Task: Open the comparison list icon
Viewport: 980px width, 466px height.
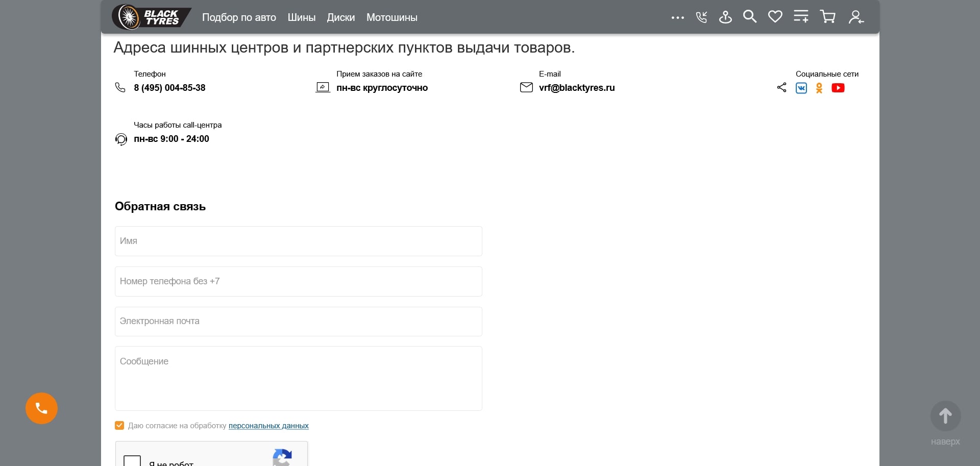Action: click(x=801, y=17)
